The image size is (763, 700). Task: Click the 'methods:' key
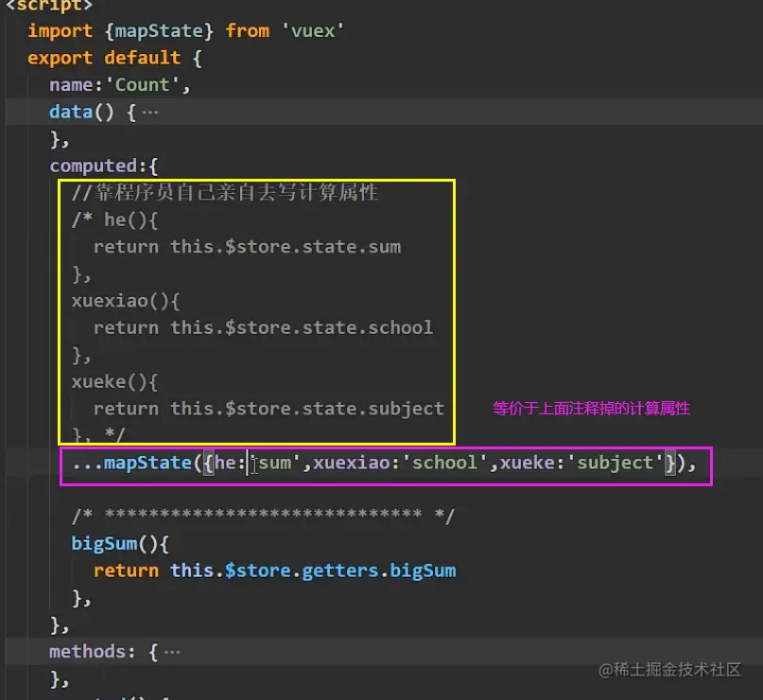point(93,652)
